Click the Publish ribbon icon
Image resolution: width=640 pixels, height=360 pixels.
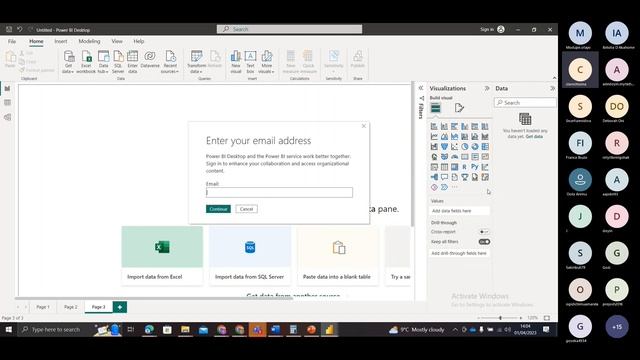point(358,60)
